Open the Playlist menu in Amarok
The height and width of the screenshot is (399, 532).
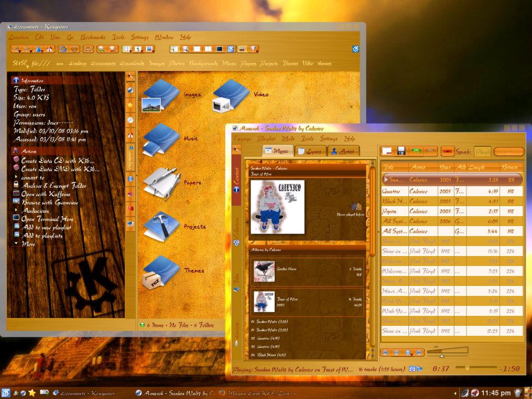(x=267, y=139)
